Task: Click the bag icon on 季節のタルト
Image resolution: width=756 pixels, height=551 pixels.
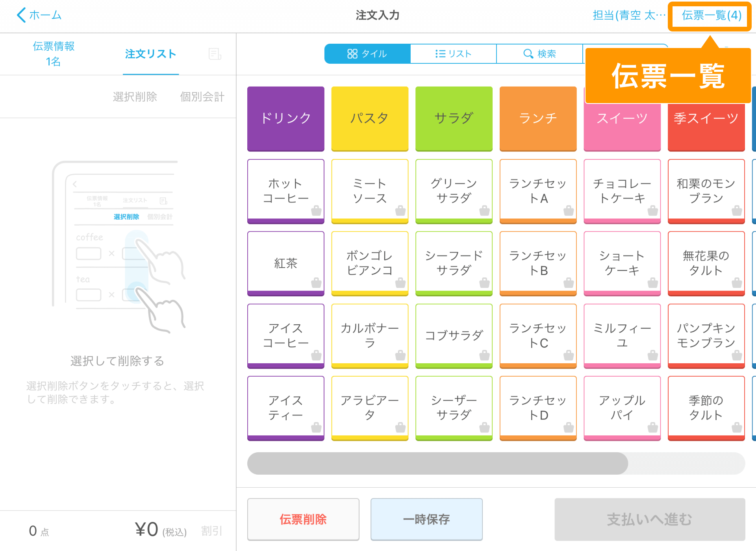Action: click(737, 427)
